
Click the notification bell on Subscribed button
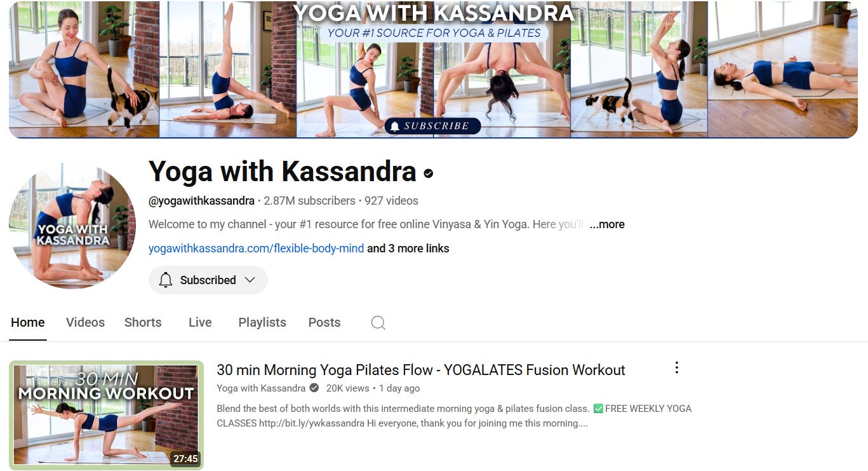tap(166, 280)
